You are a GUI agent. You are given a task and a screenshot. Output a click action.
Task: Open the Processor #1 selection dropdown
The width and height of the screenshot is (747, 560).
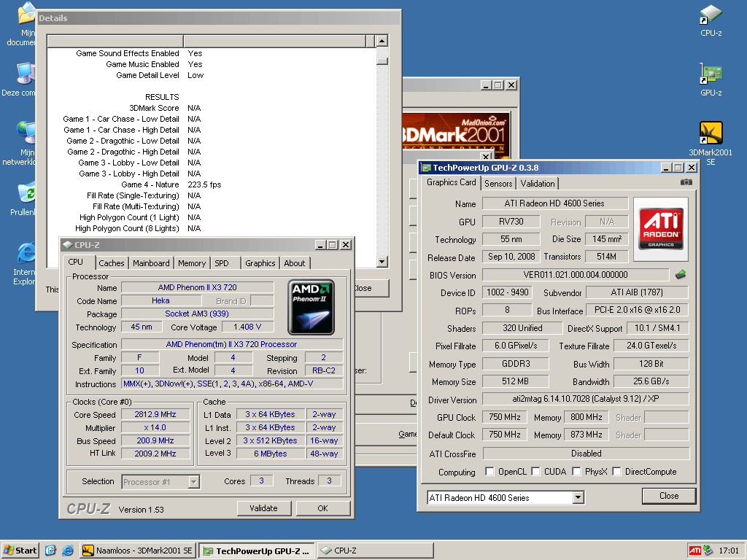193,481
